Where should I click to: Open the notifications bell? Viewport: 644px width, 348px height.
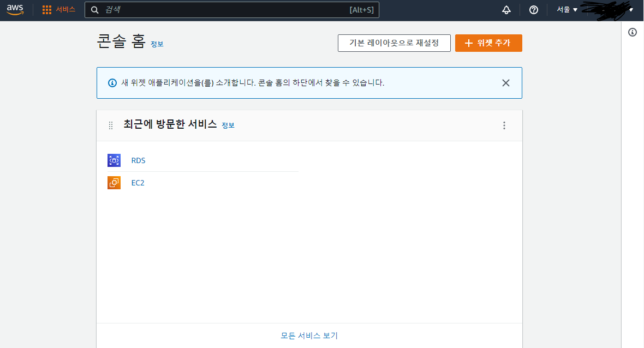[506, 10]
